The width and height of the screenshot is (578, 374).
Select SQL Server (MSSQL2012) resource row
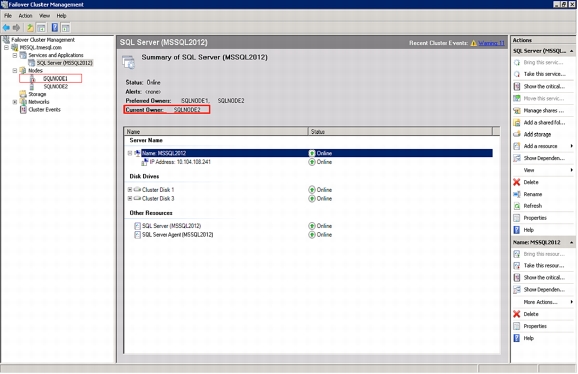click(x=171, y=226)
